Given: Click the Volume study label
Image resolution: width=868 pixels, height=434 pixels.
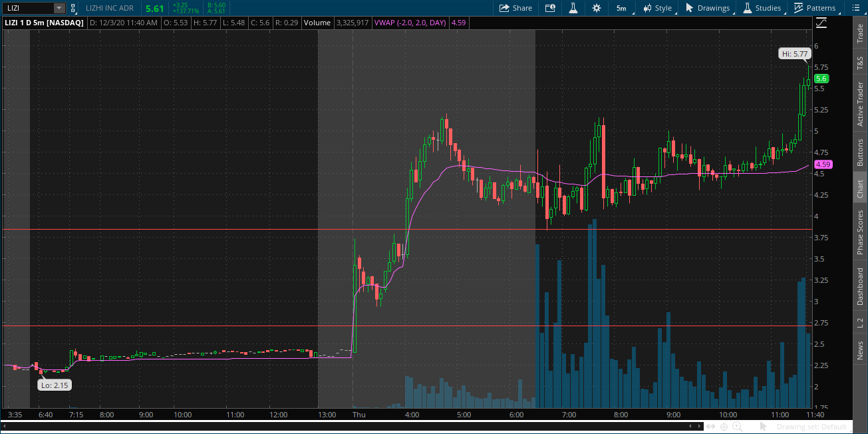Looking at the screenshot, I should click(317, 23).
